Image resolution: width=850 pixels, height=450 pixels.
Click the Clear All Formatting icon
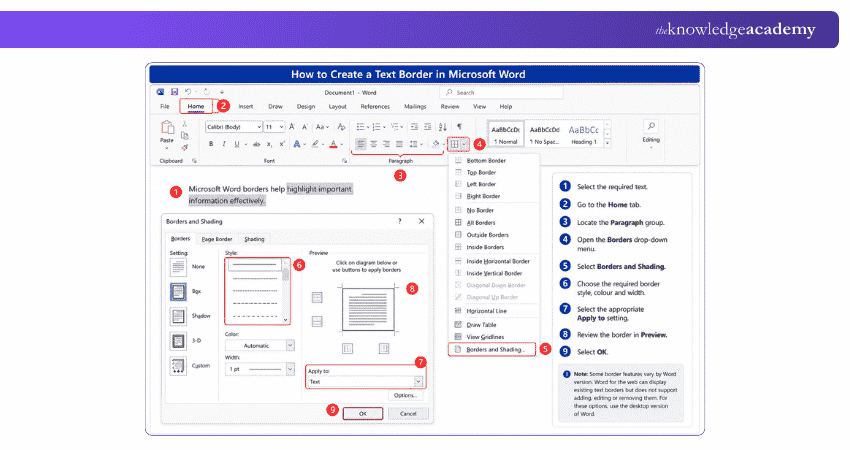pos(341,127)
